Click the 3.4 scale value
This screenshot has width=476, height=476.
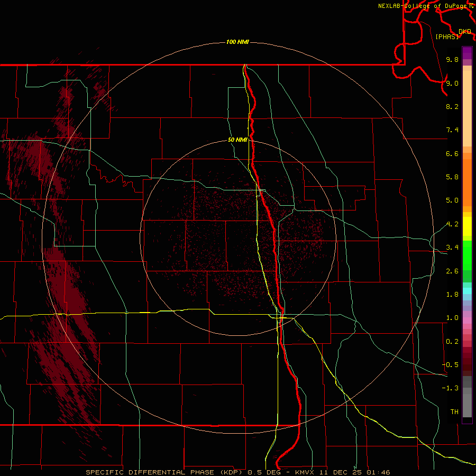(x=452, y=248)
